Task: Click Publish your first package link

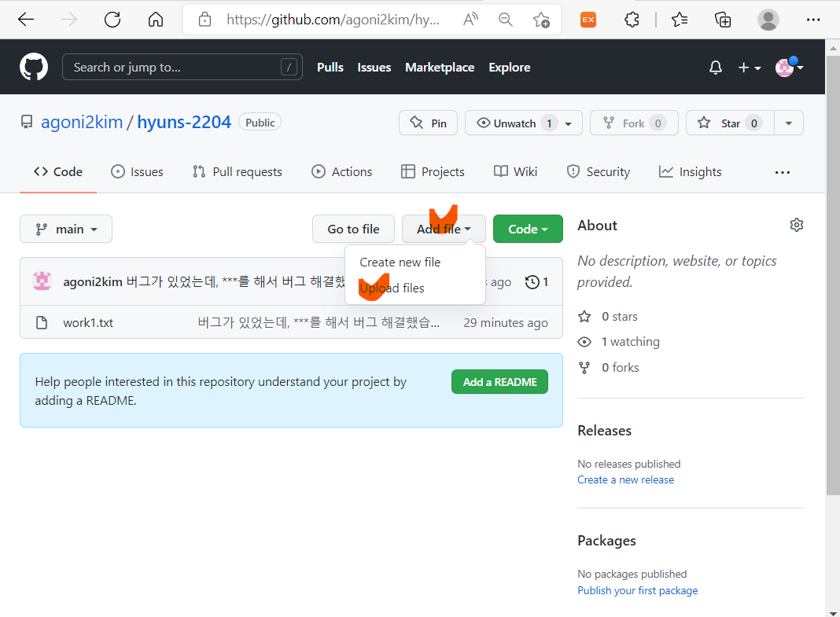Action: [x=638, y=591]
